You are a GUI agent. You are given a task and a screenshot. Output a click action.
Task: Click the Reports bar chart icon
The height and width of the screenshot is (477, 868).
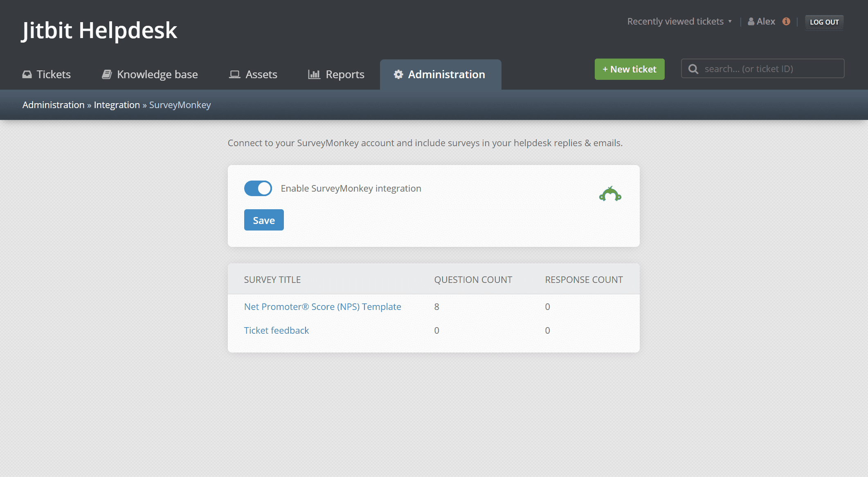click(x=314, y=75)
